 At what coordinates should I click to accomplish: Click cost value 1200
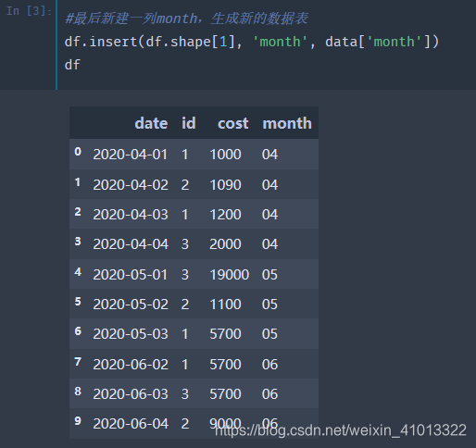[225, 215]
